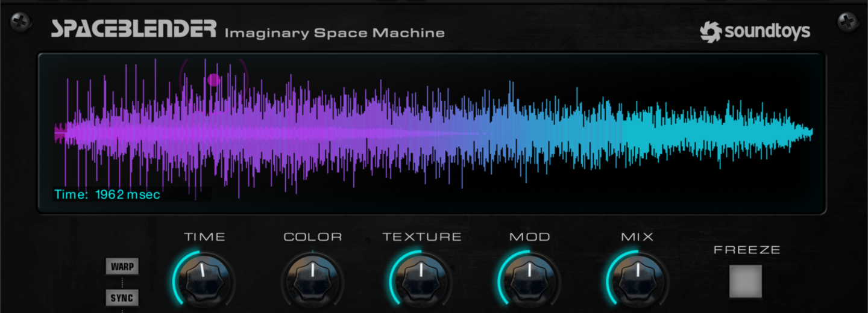Image resolution: width=868 pixels, height=313 pixels.
Task: Click the TIME label
Action: pos(205,237)
